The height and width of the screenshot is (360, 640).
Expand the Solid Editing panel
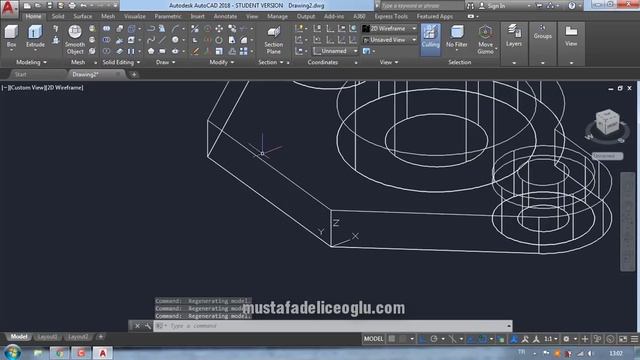pyautogui.click(x=121, y=62)
